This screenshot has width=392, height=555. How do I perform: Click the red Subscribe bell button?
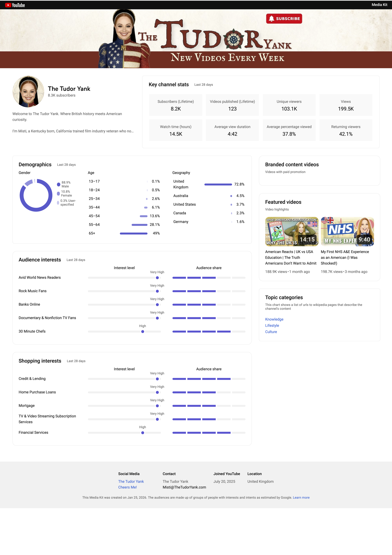pos(284,19)
